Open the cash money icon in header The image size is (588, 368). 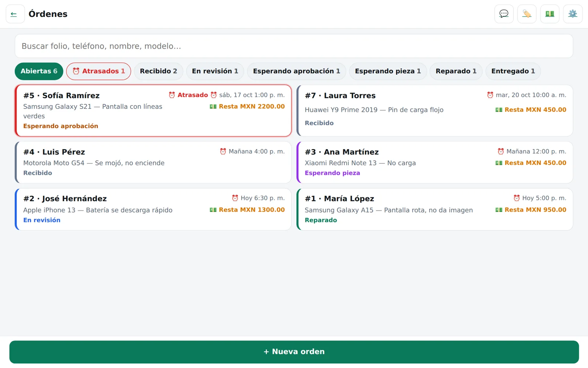550,14
